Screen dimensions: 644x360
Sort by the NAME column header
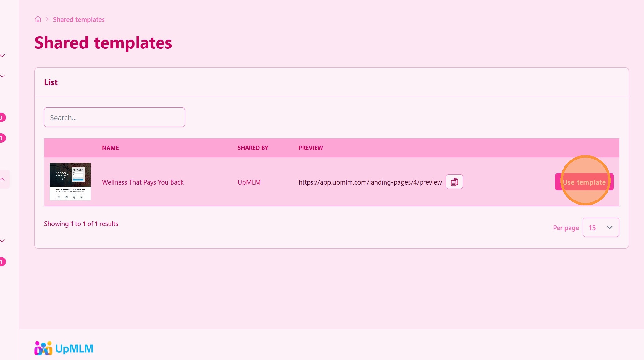click(x=110, y=148)
